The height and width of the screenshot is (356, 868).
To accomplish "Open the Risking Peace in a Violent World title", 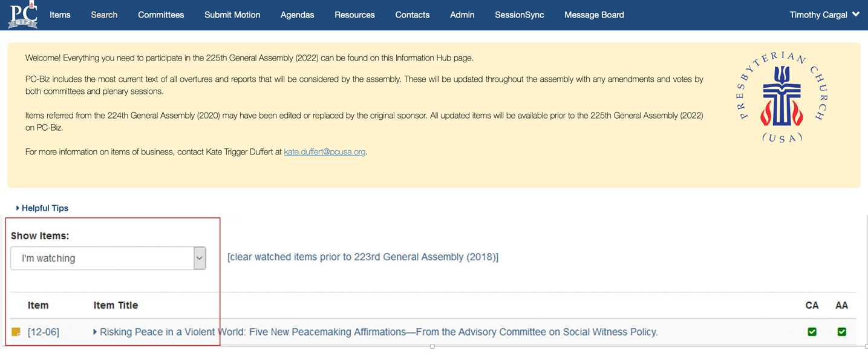I will [379, 332].
